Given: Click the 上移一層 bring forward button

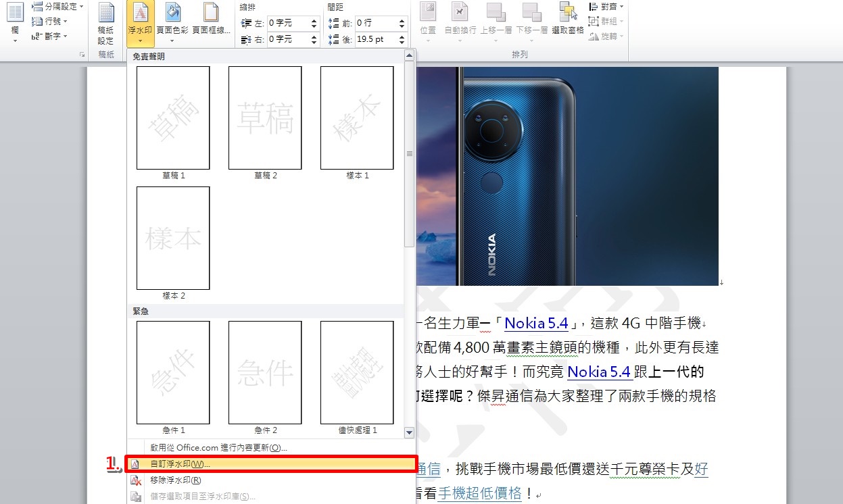Looking at the screenshot, I should coord(496,23).
